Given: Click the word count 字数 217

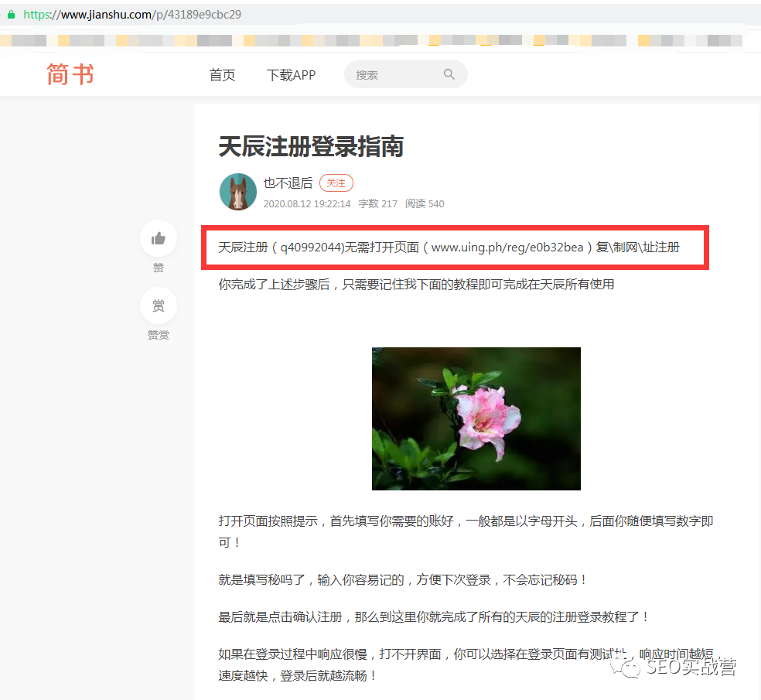Looking at the screenshot, I should point(377,204).
